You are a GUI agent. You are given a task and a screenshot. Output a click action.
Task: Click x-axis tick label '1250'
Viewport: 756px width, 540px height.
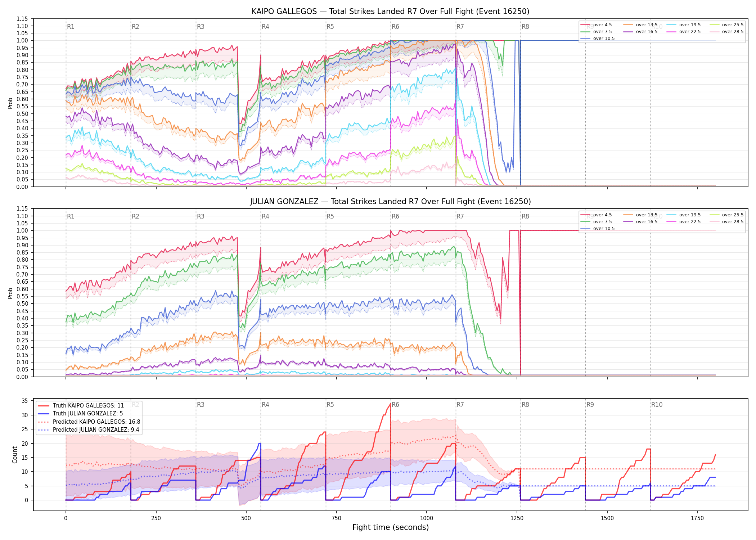coord(517,518)
